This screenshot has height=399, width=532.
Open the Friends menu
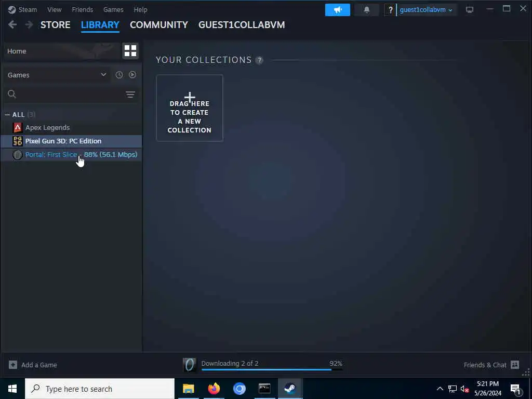point(83,9)
